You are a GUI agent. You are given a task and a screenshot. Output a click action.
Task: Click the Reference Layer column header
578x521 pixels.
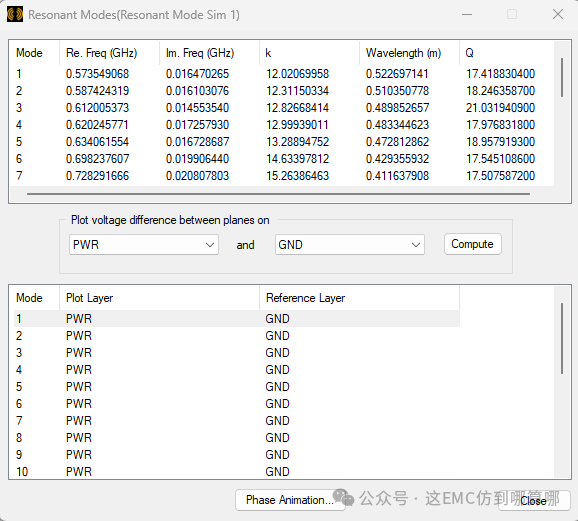pos(359,298)
